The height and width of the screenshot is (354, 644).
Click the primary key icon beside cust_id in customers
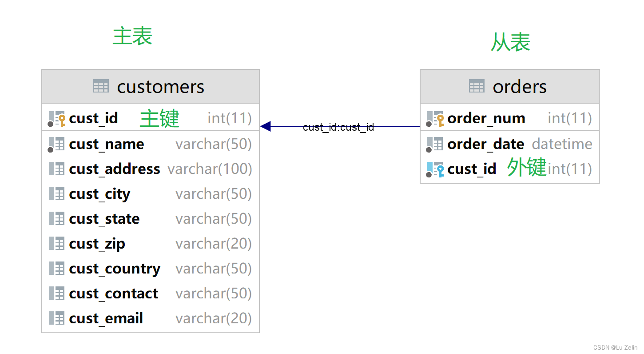coord(57,119)
